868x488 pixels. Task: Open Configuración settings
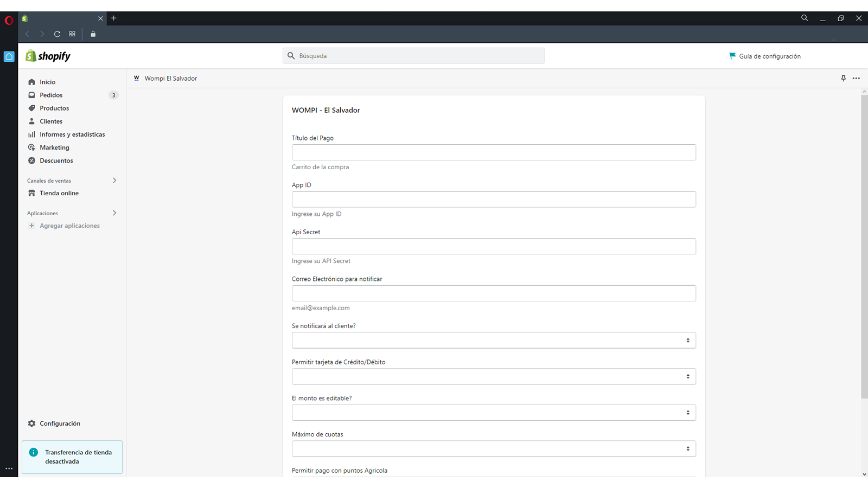click(60, 423)
